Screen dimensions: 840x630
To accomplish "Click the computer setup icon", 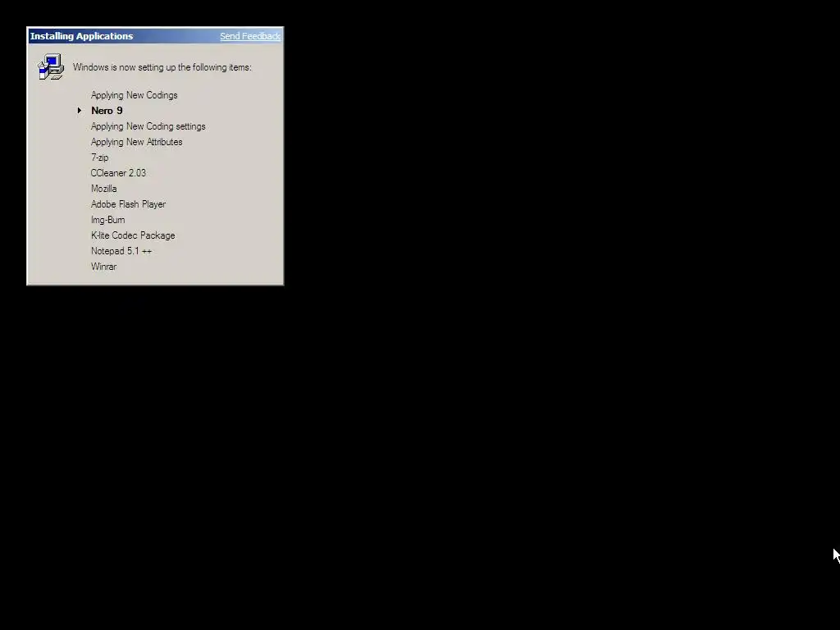I will 51,67.
